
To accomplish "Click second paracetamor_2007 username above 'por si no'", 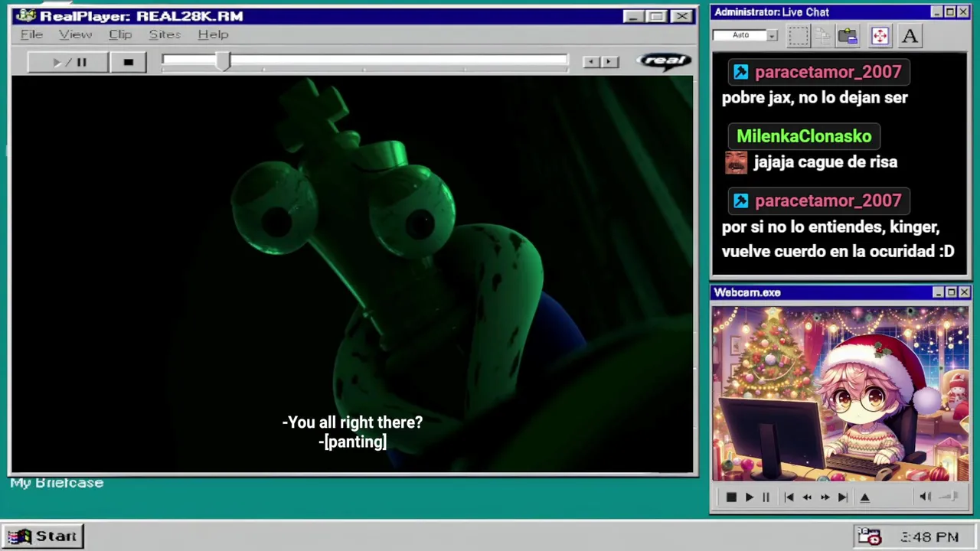I will (828, 201).
